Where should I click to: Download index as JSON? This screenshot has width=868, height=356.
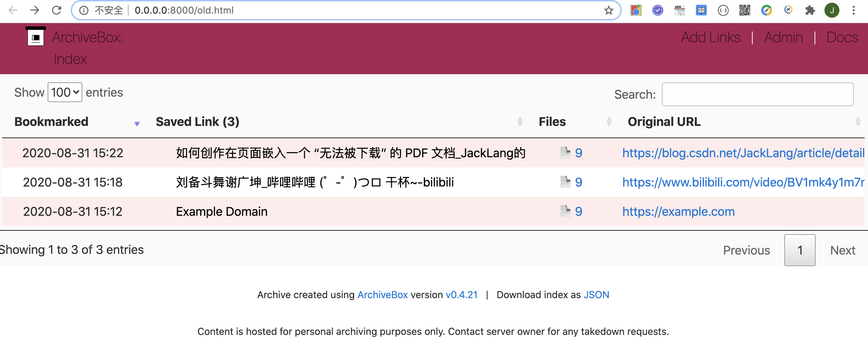[596, 295]
